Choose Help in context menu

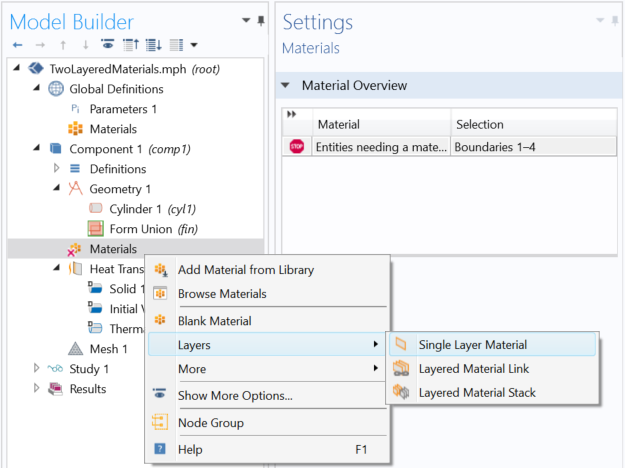point(190,450)
